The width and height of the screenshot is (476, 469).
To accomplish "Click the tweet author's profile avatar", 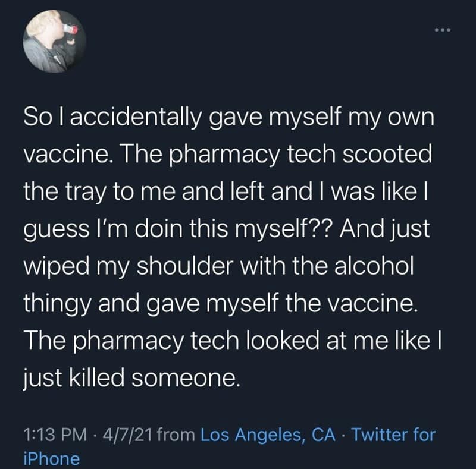I will pyautogui.click(x=54, y=42).
